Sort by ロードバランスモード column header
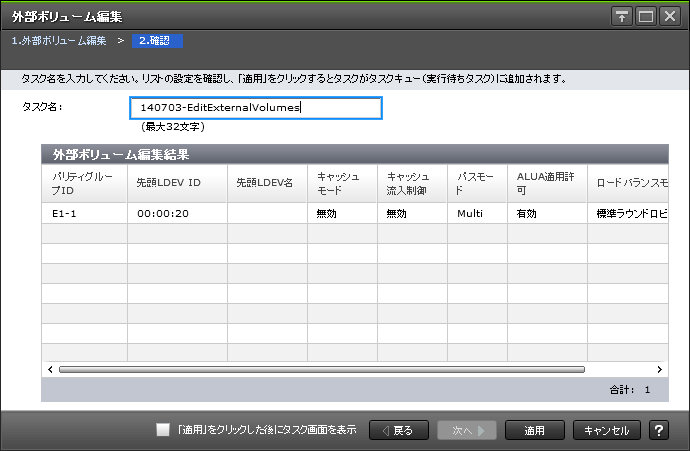This screenshot has width=690, height=451. click(628, 183)
